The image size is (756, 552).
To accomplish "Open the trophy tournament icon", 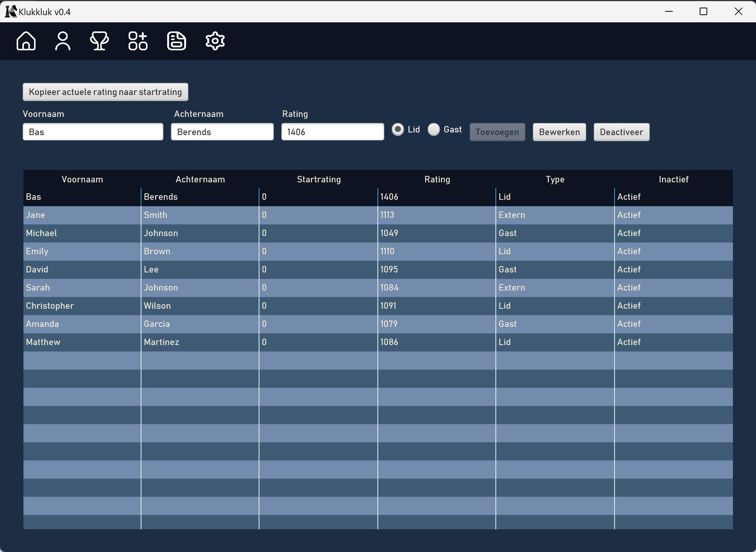I will click(99, 41).
